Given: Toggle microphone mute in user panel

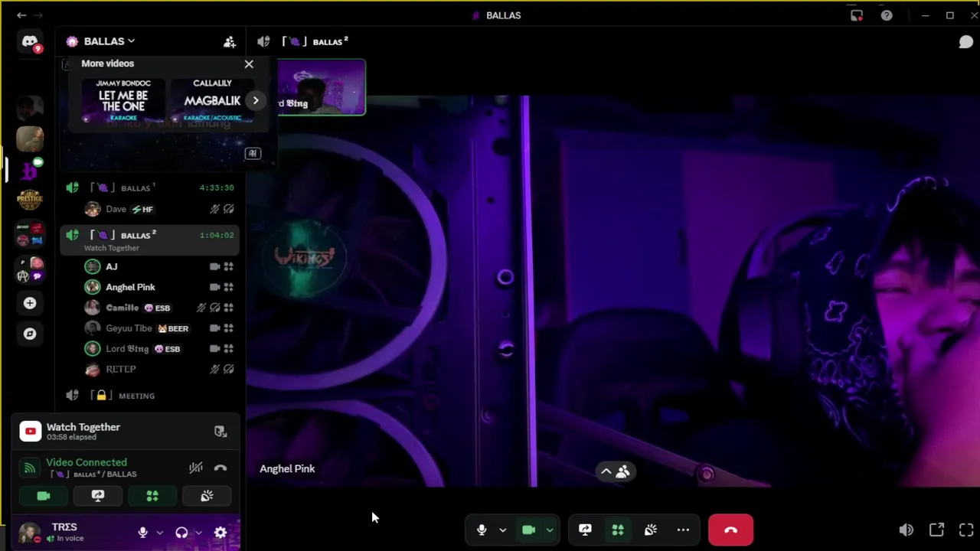Looking at the screenshot, I should [x=142, y=533].
